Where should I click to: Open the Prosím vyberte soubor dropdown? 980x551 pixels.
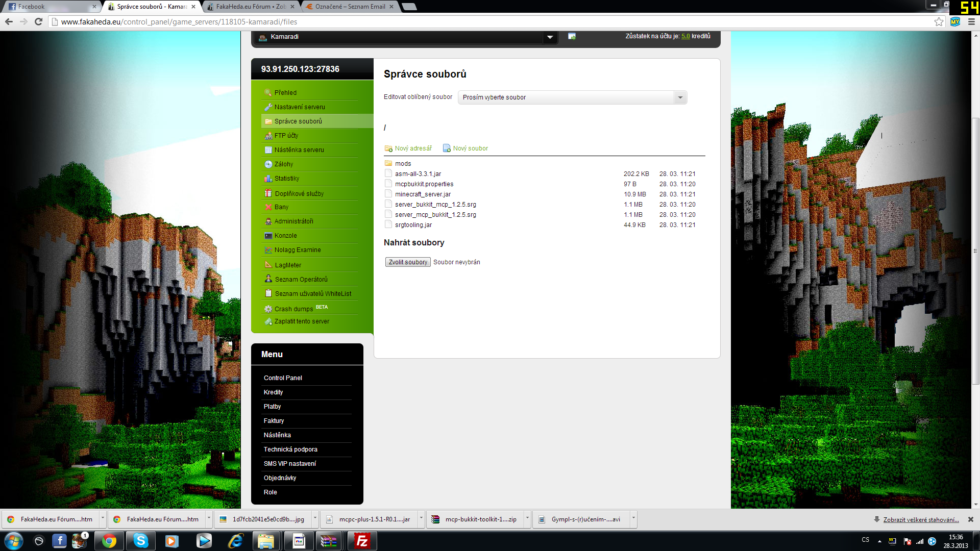572,97
